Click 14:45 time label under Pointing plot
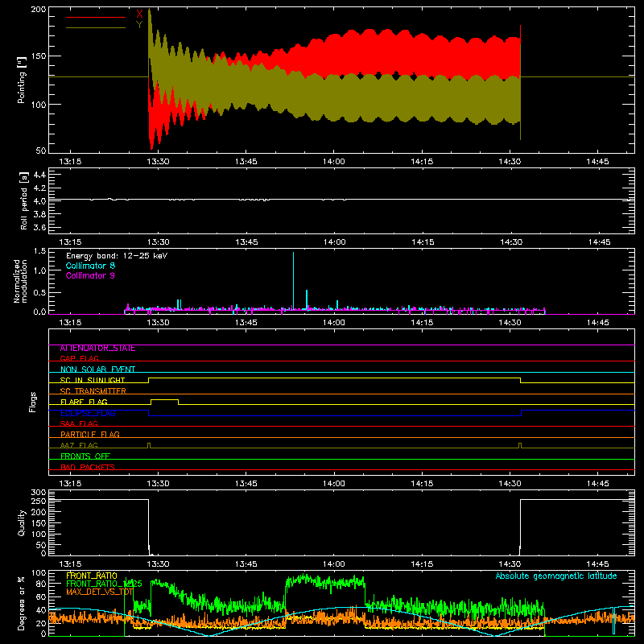Viewport: 644px width, 644px height. point(597,162)
